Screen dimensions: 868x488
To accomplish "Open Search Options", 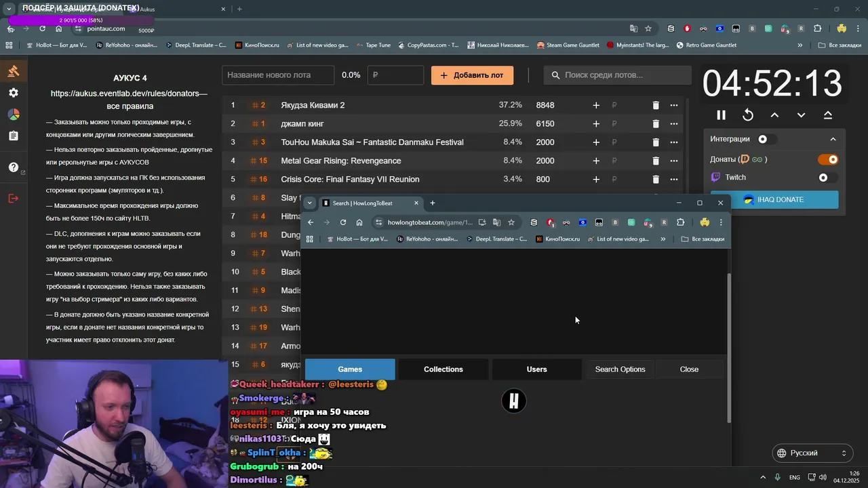I will pyautogui.click(x=620, y=369).
